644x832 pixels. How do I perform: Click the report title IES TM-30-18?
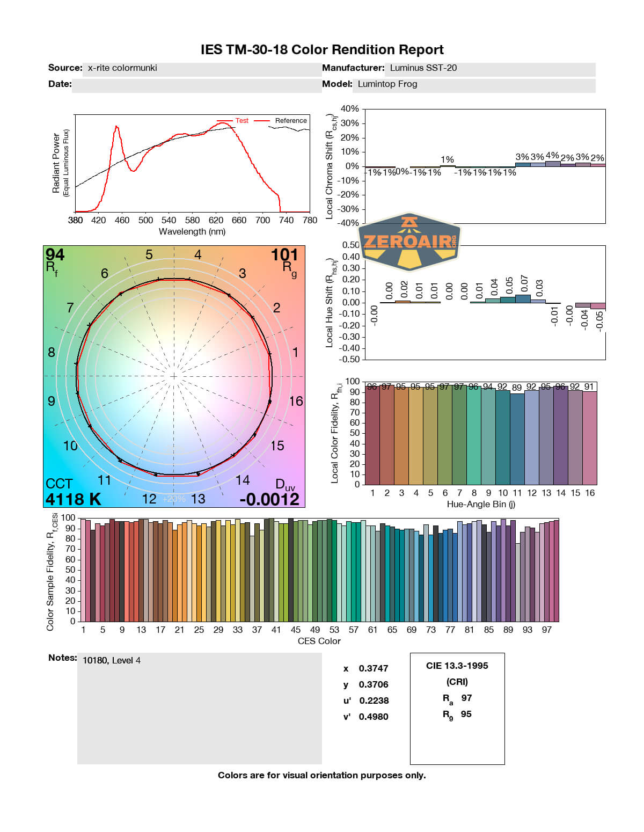tap(321, 49)
